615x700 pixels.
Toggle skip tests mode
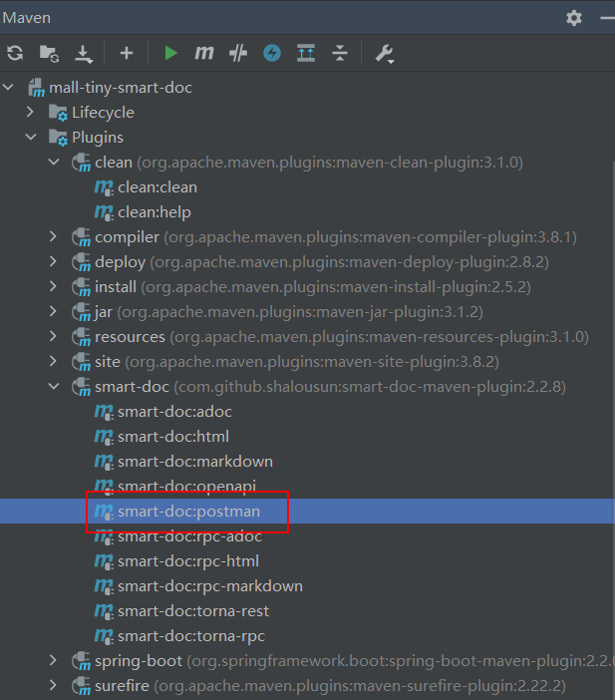238,53
